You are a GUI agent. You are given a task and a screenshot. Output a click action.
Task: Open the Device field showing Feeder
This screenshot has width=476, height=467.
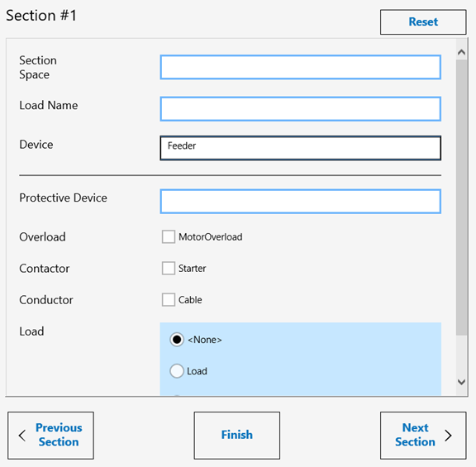[x=301, y=148]
